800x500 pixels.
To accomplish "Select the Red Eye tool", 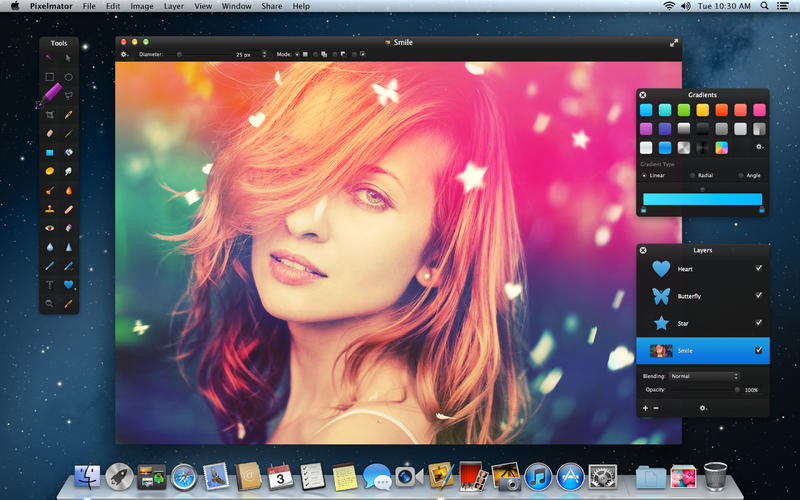I will click(49, 228).
